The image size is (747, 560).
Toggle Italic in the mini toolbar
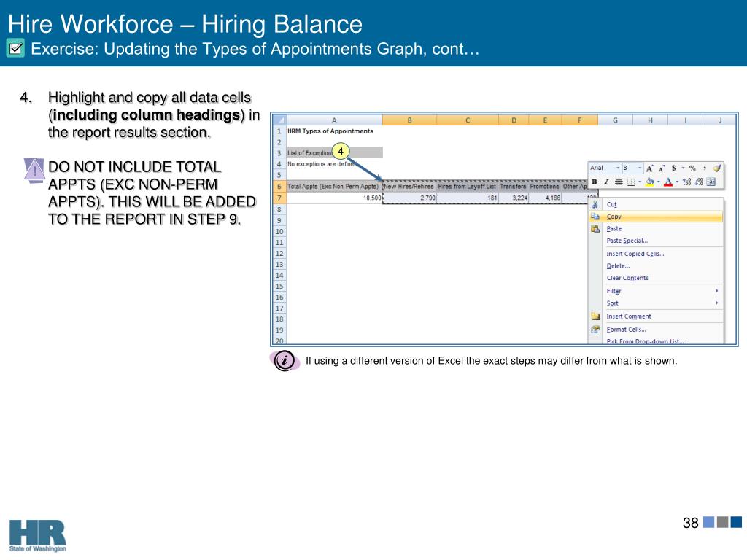tap(606, 182)
